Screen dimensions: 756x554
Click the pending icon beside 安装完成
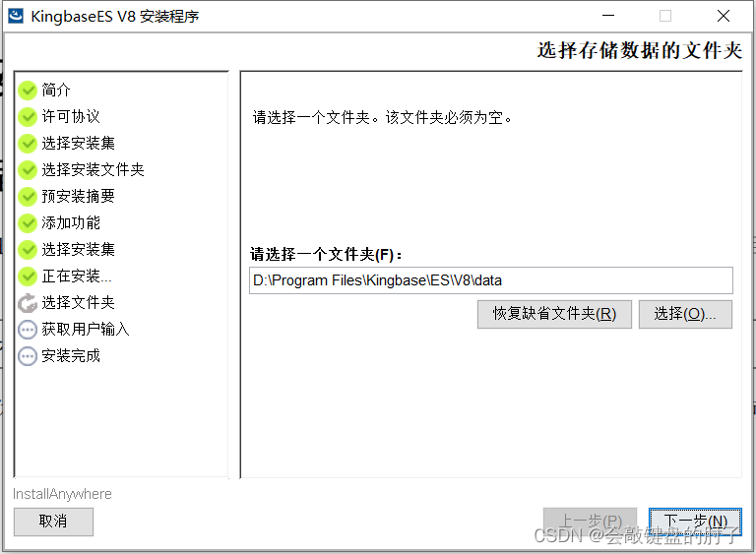point(28,356)
